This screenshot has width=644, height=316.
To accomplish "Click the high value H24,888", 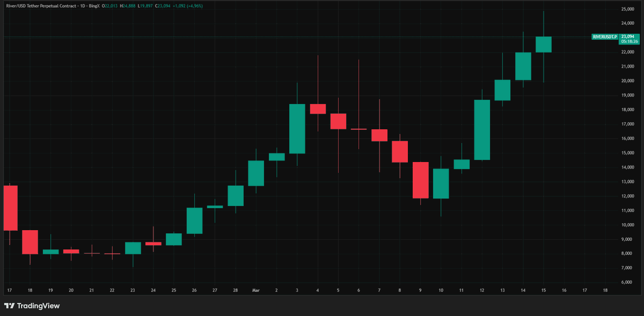I will 128,5.
